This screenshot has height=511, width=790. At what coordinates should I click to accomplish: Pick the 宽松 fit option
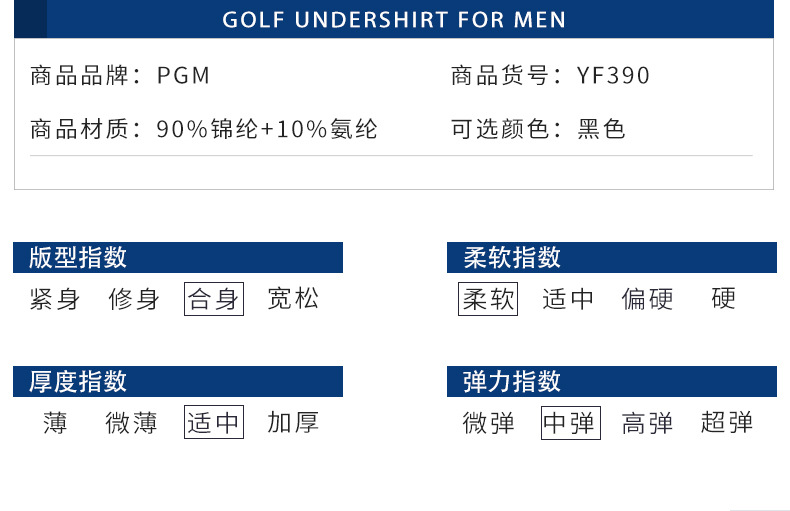pos(293,299)
